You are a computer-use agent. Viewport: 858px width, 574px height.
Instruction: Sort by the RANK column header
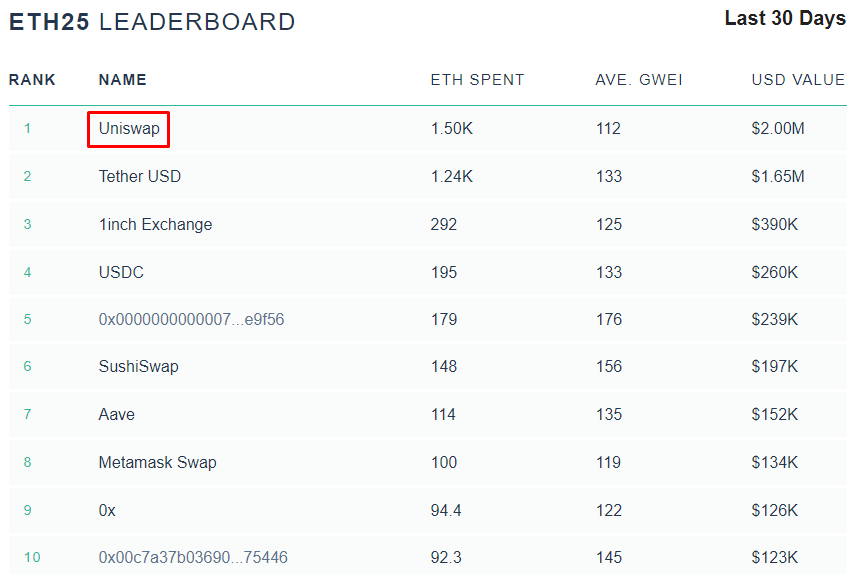point(32,80)
